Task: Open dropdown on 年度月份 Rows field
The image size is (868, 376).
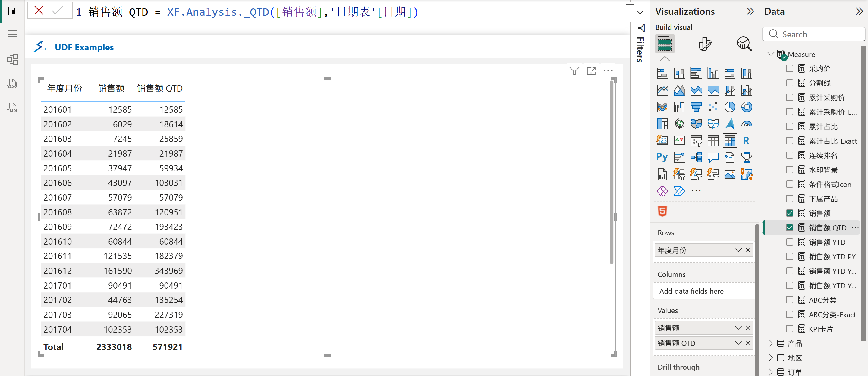Action: point(738,250)
